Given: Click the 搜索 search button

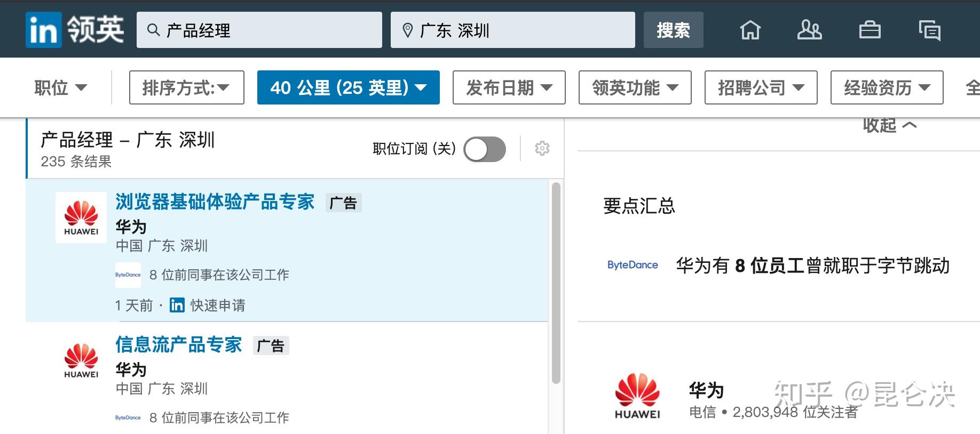Looking at the screenshot, I should coord(674,30).
